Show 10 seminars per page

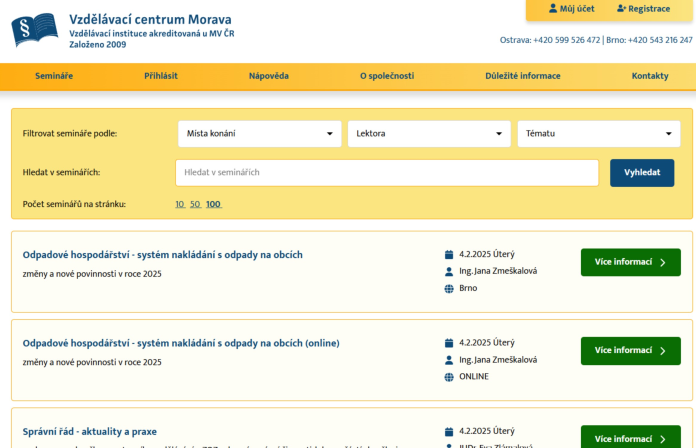(x=180, y=204)
